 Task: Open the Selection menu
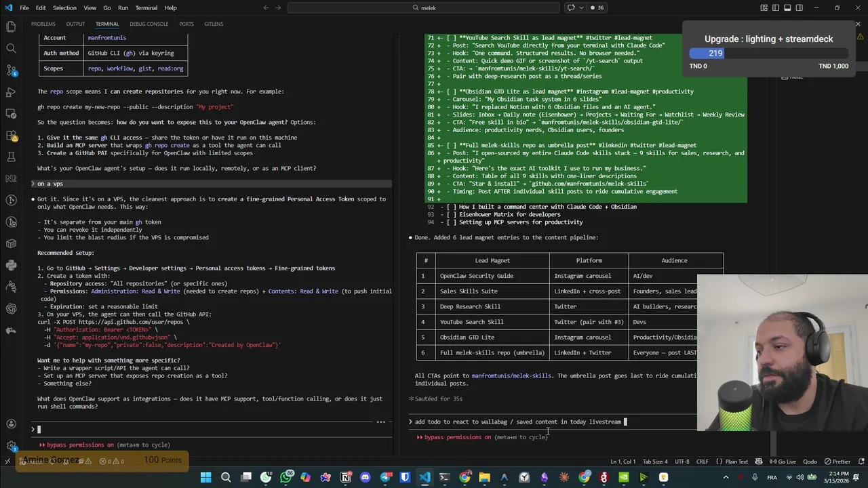click(x=64, y=7)
